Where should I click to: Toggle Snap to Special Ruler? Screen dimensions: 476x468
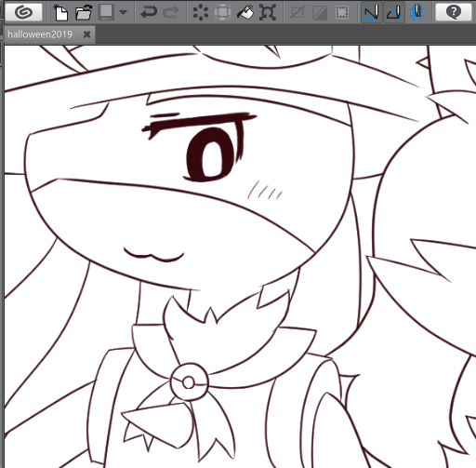pos(394,12)
